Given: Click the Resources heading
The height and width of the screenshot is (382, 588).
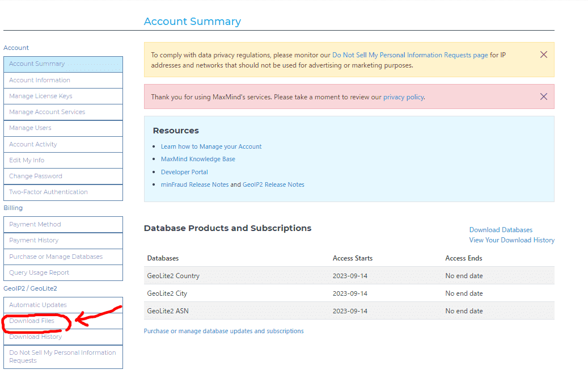Looking at the screenshot, I should [176, 131].
